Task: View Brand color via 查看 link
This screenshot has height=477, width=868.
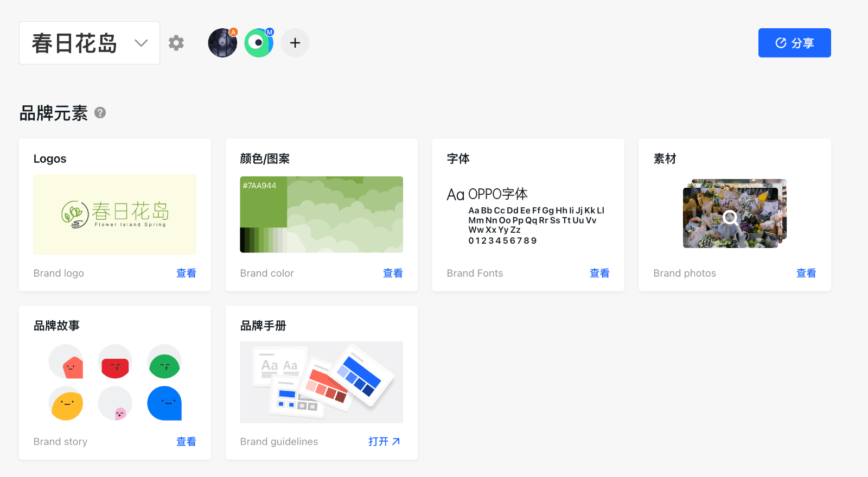Action: pyautogui.click(x=393, y=274)
